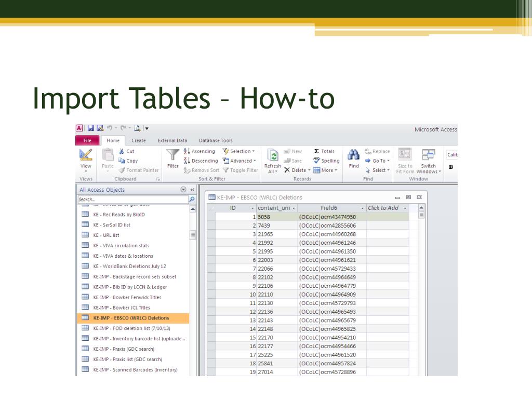Click content_uni cell 21965
This screenshot has height=399, width=532.
[x=277, y=234]
